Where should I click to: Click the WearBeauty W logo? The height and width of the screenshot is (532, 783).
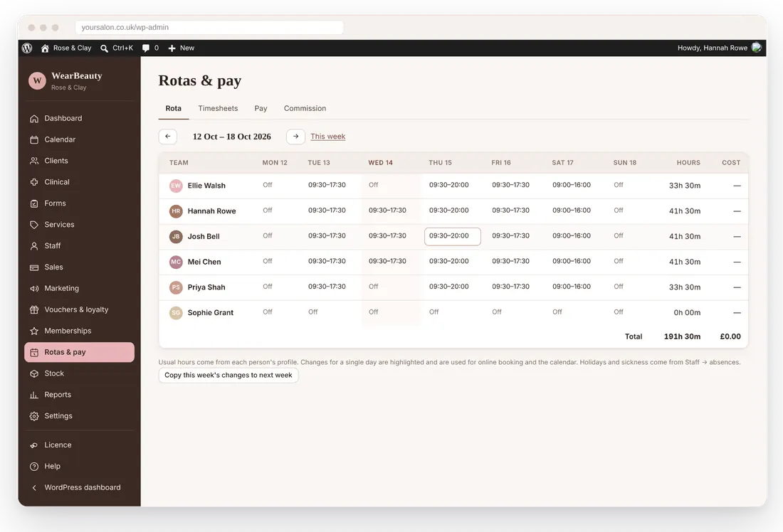37,80
